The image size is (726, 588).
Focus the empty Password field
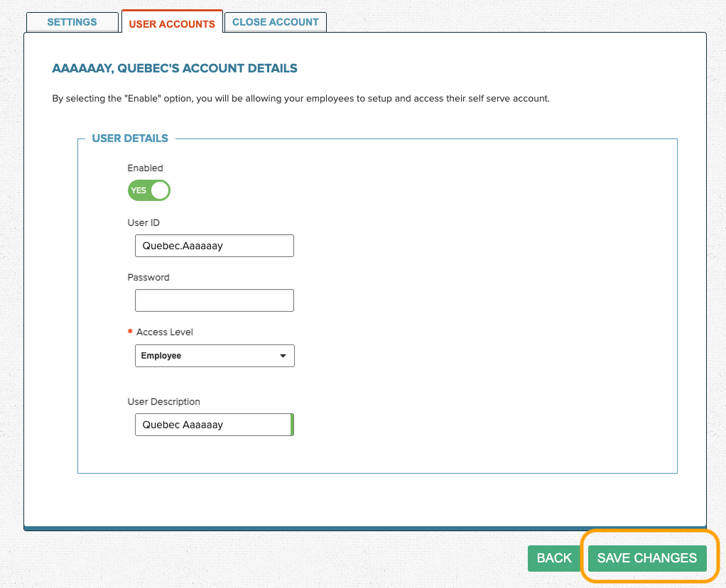click(215, 300)
